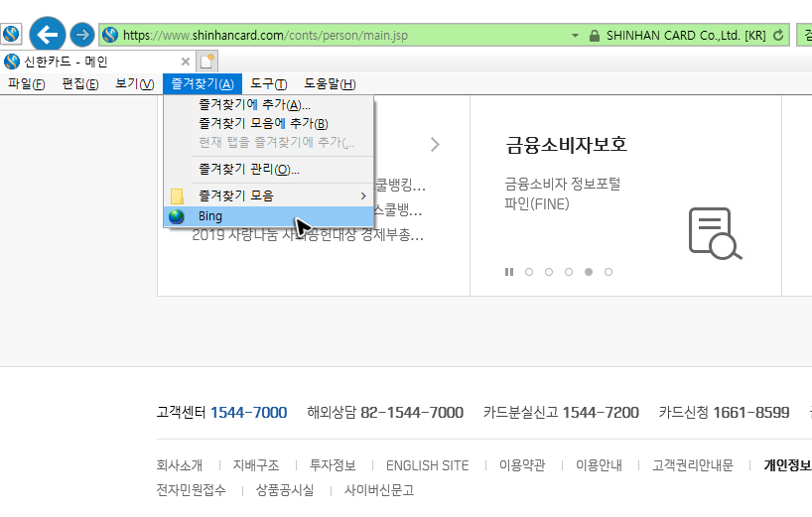Screen dimensions: 812x517
Task: Select the second carousel dot
Action: click(549, 272)
